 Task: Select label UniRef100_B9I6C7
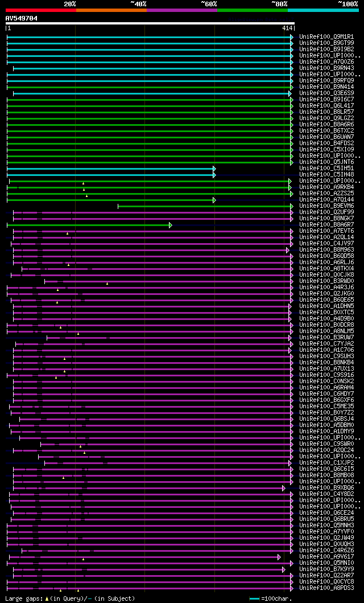[327, 99]
